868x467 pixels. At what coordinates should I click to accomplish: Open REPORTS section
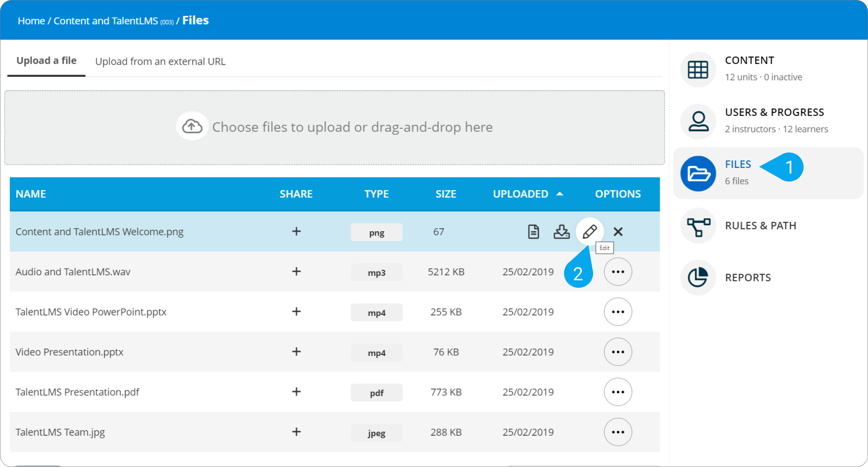coord(748,278)
